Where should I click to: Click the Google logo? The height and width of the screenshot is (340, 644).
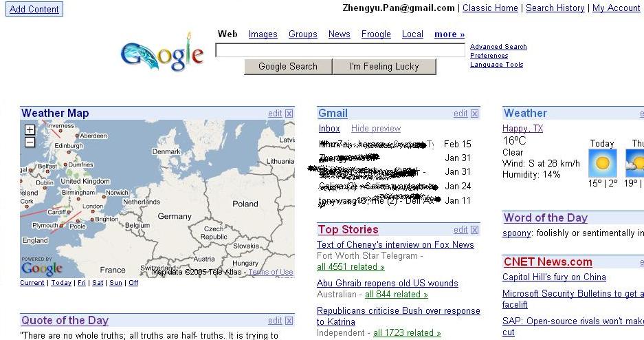pyautogui.click(x=162, y=52)
